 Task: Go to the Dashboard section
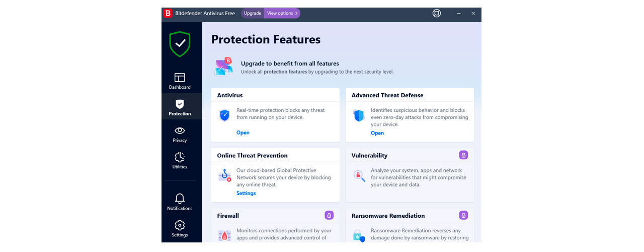pos(180,81)
